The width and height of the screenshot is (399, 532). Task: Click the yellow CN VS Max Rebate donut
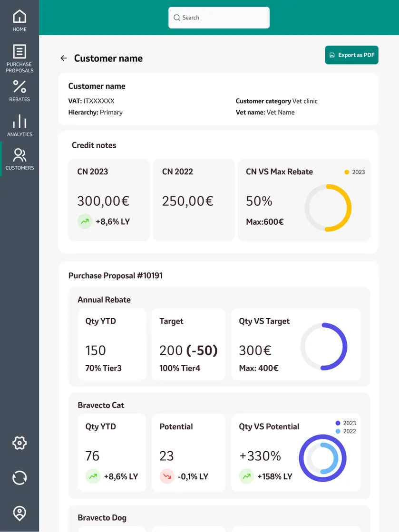point(328,208)
